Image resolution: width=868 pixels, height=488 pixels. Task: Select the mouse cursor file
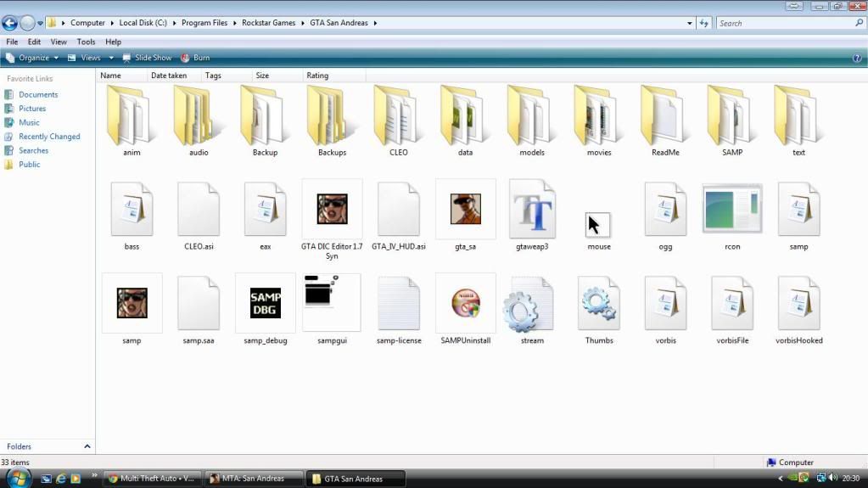click(599, 230)
